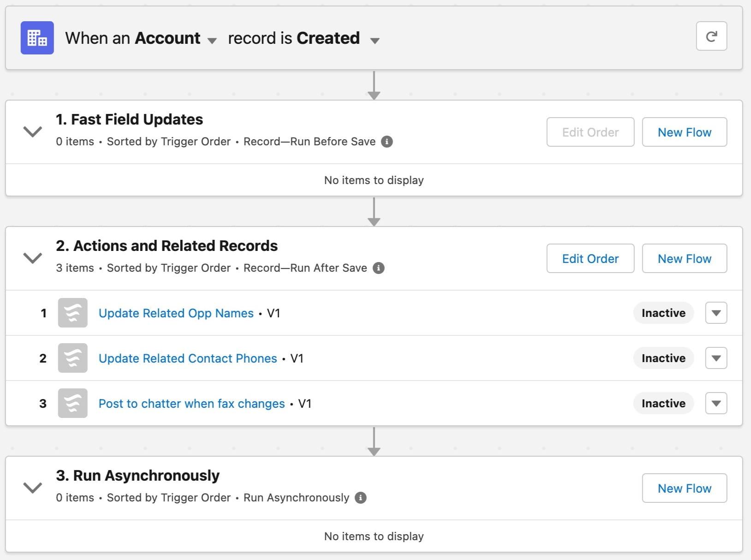This screenshot has height=560, width=751.
Task: Click Edit Order in Actions and Related Records
Action: (x=590, y=259)
